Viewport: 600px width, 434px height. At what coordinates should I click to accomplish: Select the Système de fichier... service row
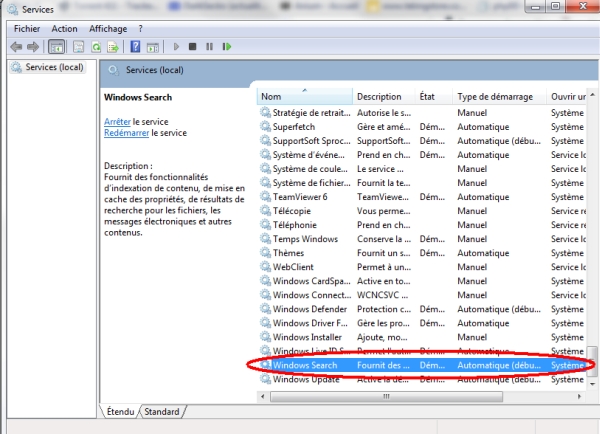[422, 183]
